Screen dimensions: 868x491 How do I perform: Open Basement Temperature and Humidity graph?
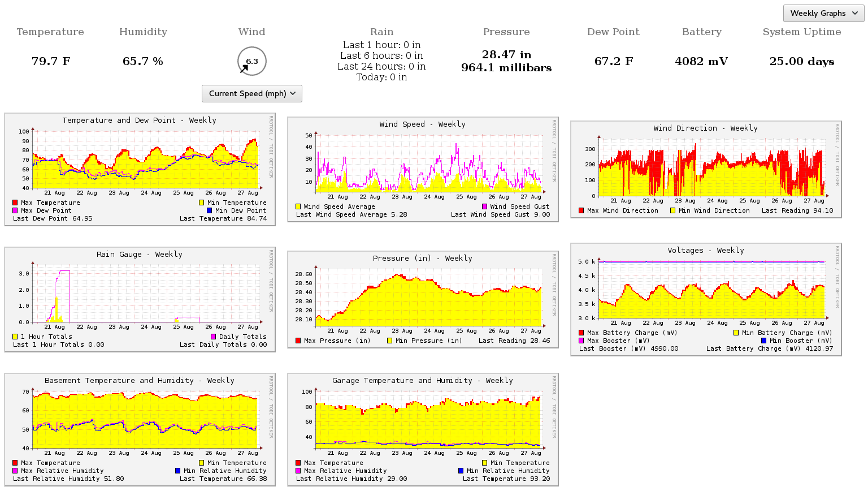pos(140,429)
